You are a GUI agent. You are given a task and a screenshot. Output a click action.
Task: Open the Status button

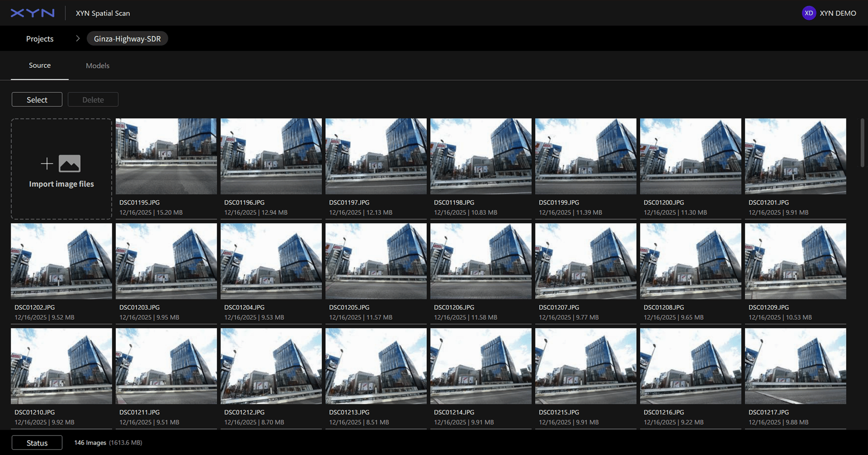coord(37,443)
